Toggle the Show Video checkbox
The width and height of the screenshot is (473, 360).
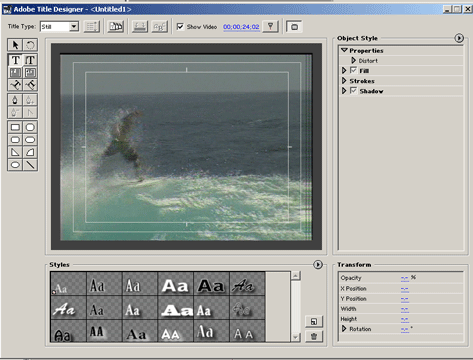pyautogui.click(x=180, y=27)
